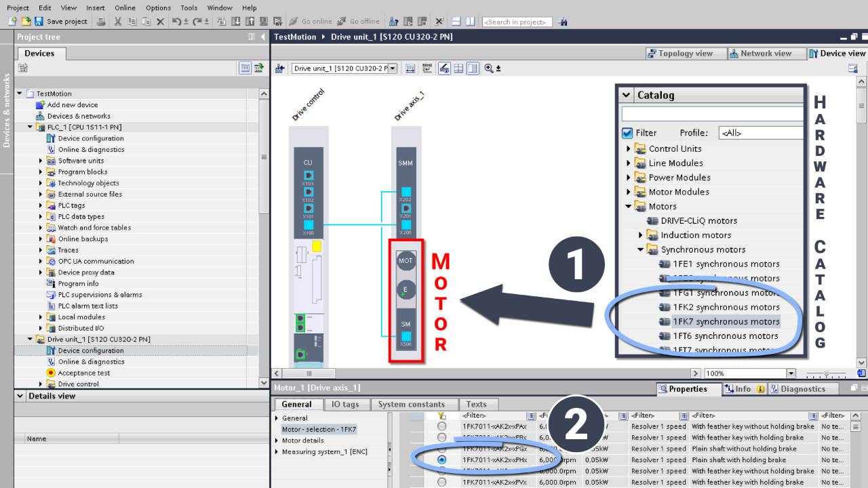Toggle the Filter checkbox in the Catalog
Viewport: 868px width, 488px height.
tap(627, 133)
